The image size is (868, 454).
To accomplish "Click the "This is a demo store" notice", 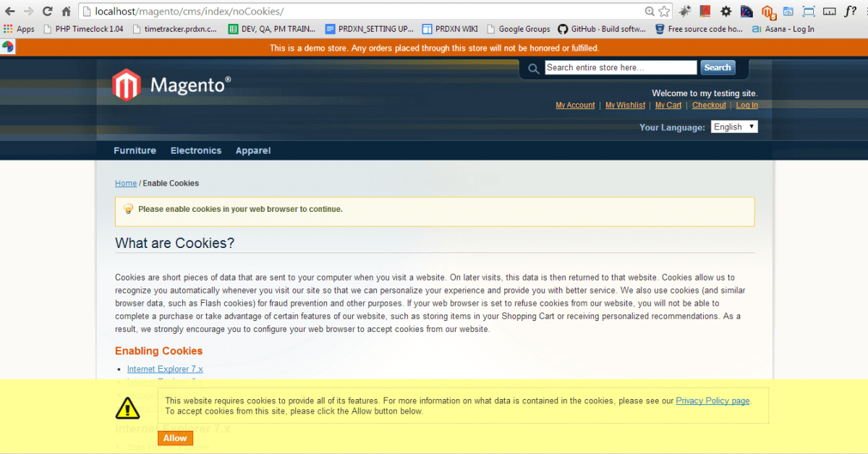I will click(x=434, y=48).
